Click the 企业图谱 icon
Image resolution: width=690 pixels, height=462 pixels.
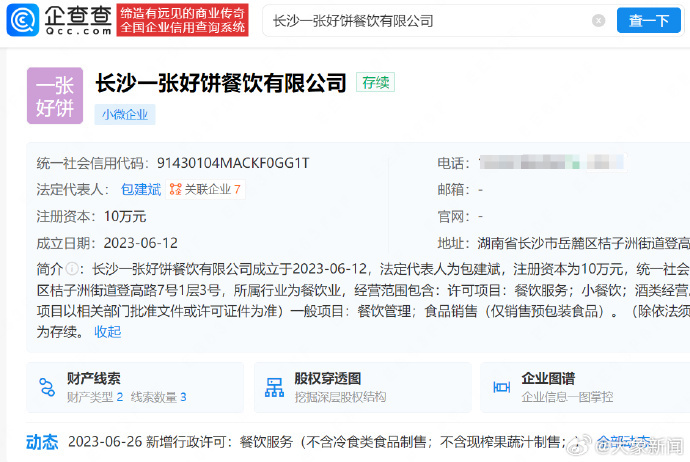[502, 387]
